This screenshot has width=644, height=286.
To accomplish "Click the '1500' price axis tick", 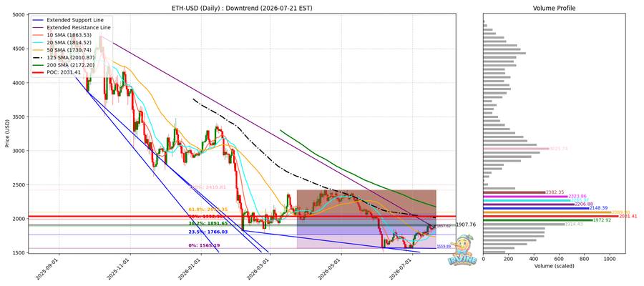I will (x=18, y=253).
